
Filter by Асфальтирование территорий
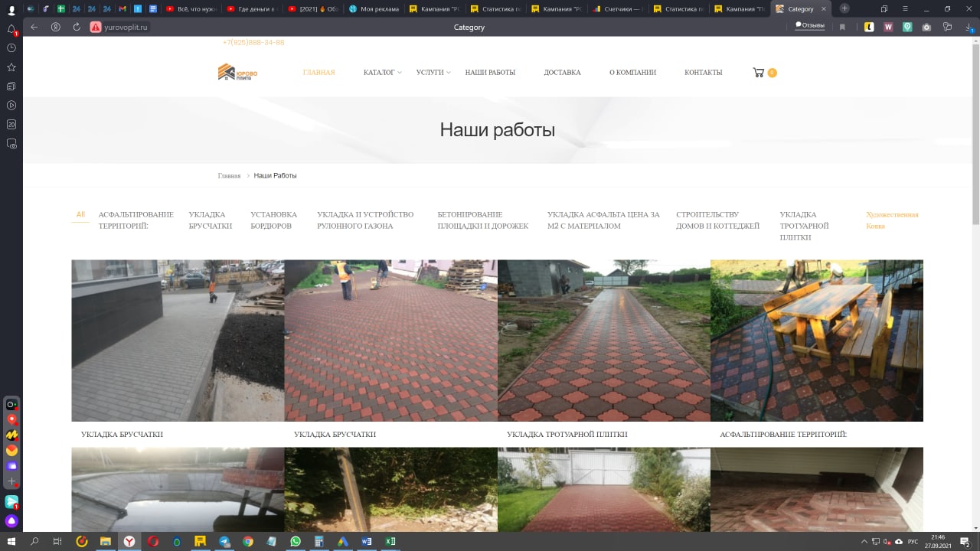point(136,220)
